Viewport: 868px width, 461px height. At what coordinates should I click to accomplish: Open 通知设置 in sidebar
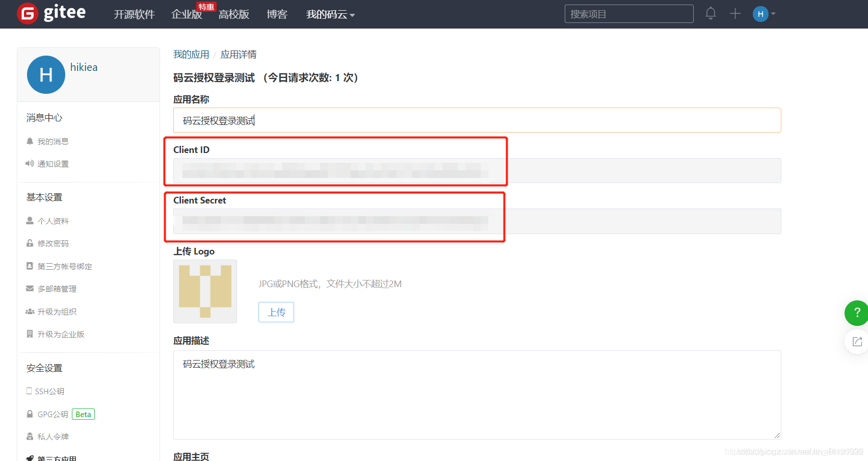[53, 164]
